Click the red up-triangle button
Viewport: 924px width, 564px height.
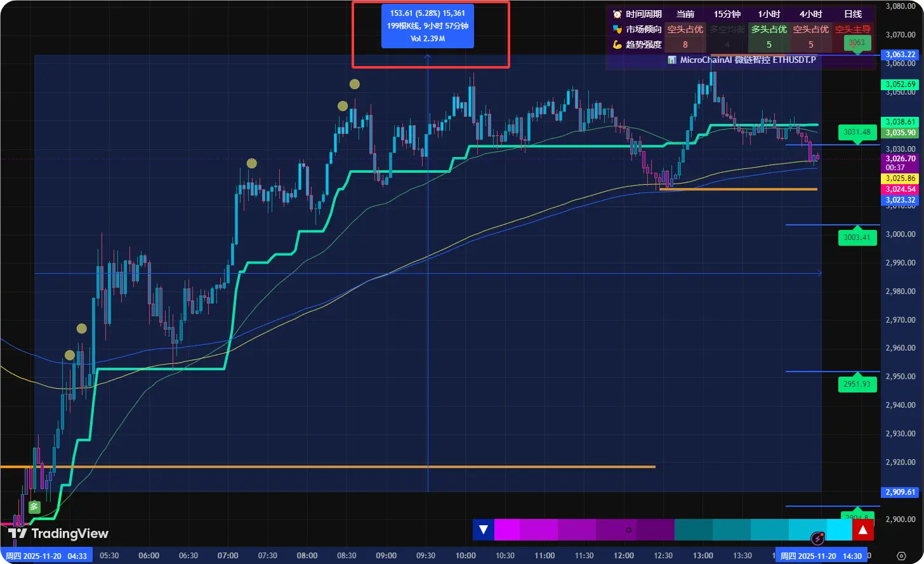tap(862, 530)
